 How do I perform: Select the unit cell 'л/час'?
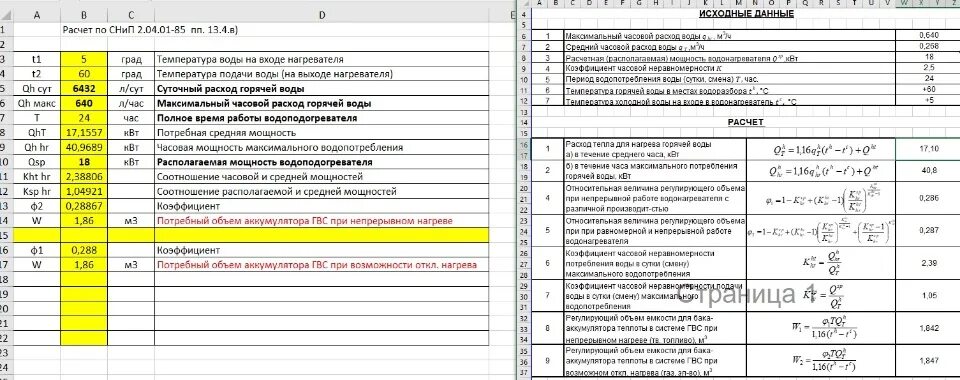click(x=131, y=103)
